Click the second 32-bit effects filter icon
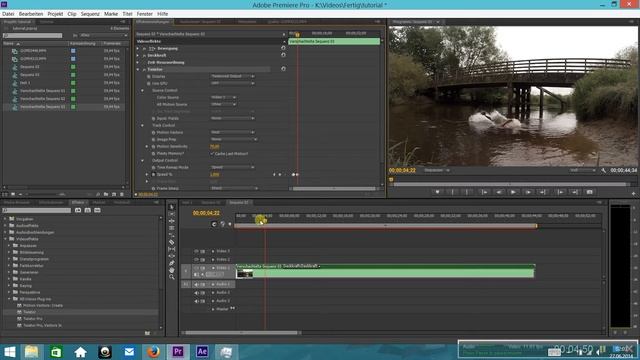 [x=87, y=210]
